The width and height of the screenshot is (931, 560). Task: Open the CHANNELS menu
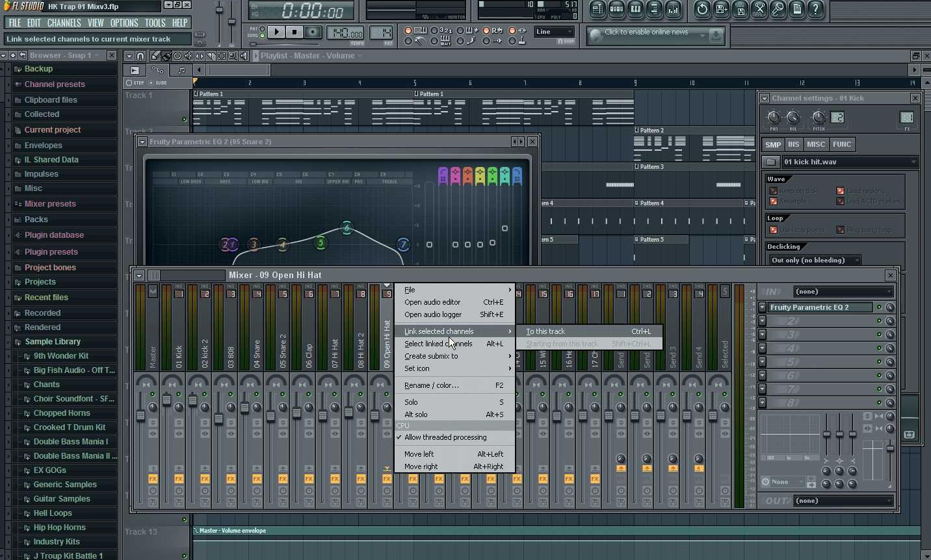(x=64, y=23)
